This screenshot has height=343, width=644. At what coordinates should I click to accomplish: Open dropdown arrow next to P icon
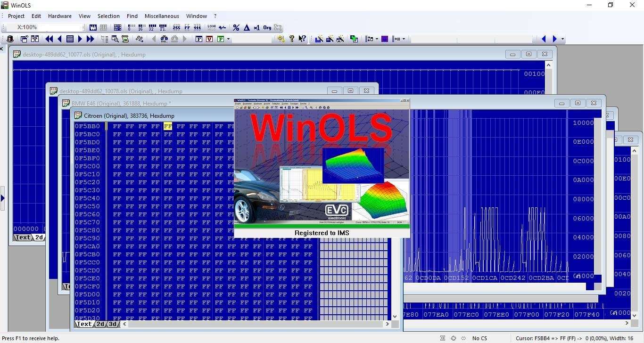coord(228,39)
